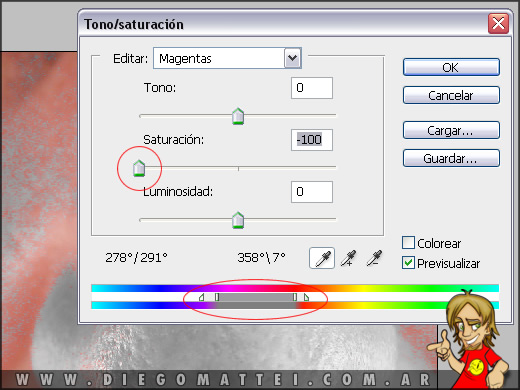Click the right inner range marker on color bar
The height and width of the screenshot is (390, 520).
tap(295, 297)
